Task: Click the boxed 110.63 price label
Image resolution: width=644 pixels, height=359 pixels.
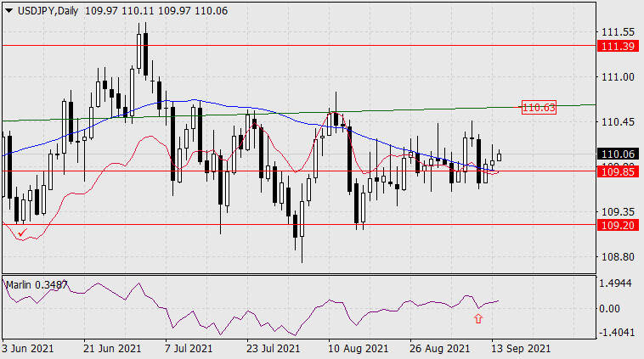Action: (x=539, y=107)
